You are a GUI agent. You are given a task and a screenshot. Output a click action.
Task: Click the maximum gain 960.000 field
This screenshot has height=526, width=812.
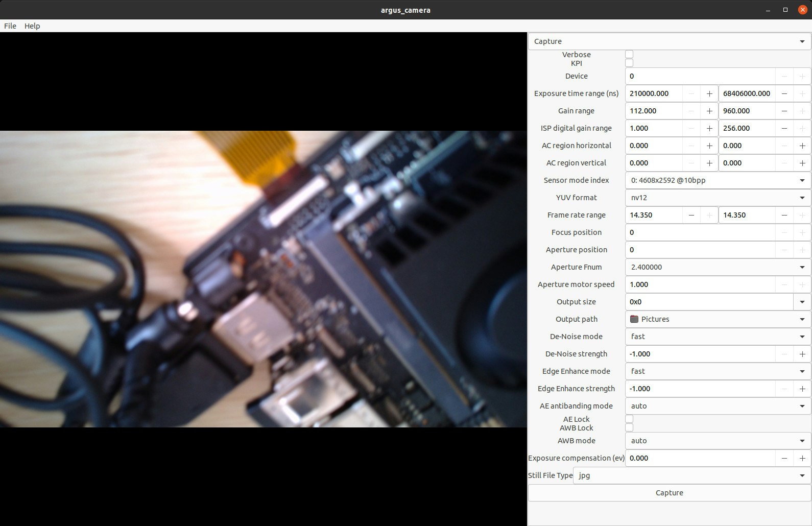[747, 111]
